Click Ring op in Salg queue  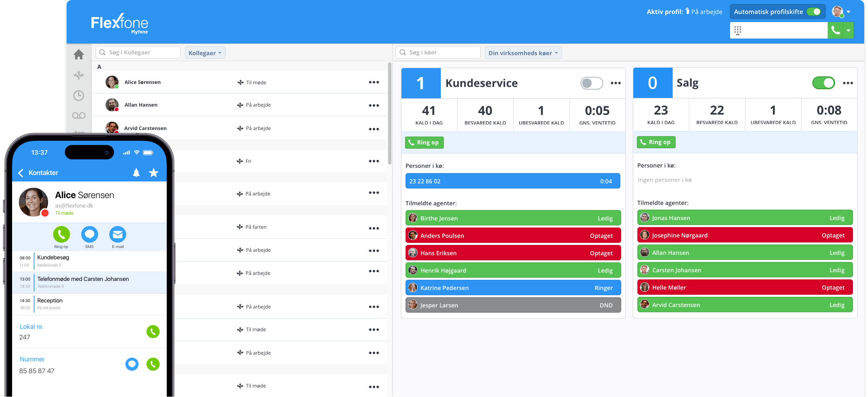(x=656, y=142)
